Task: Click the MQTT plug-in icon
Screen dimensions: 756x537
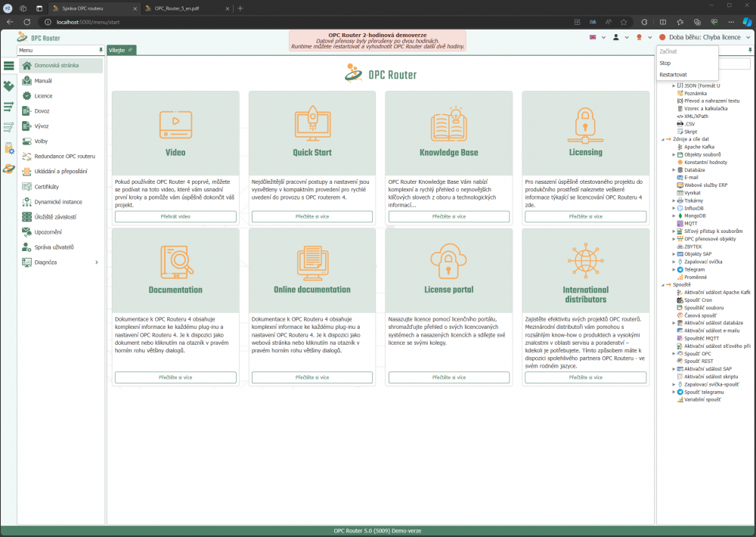Action: click(x=680, y=223)
